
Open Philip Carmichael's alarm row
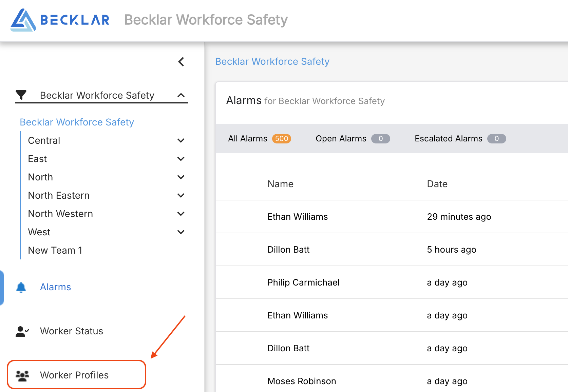pyautogui.click(x=303, y=282)
